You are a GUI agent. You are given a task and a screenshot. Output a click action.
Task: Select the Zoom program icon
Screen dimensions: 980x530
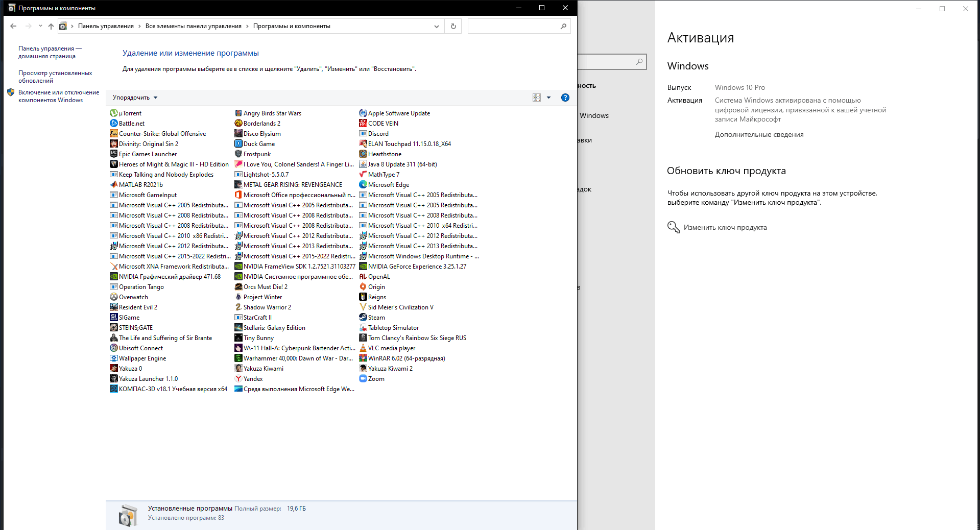(363, 379)
